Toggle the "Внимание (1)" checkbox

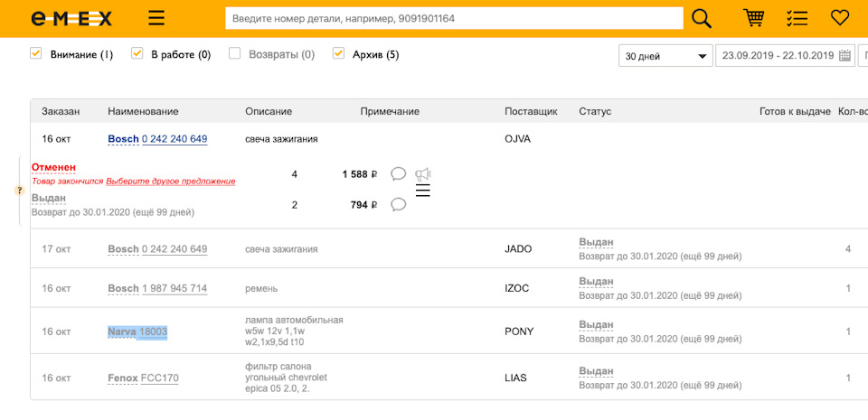point(36,54)
